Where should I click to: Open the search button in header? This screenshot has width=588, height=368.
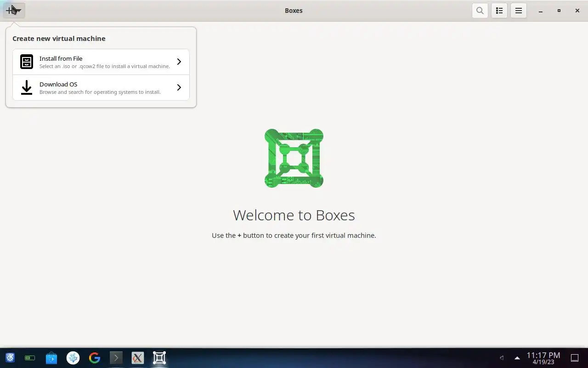click(480, 11)
